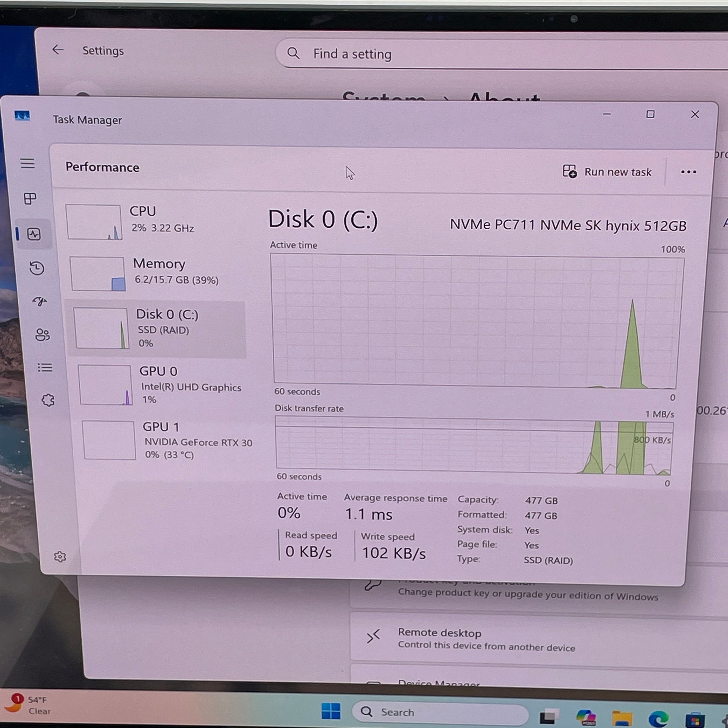Open the three-dots more options menu
Screen dimensions: 728x728
688,172
